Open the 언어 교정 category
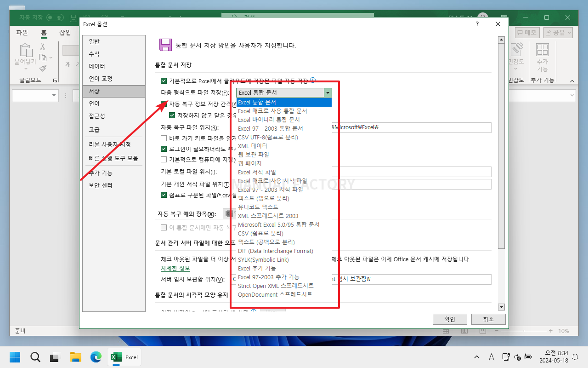Screen dimensions: 588x368 [x=114, y=79]
